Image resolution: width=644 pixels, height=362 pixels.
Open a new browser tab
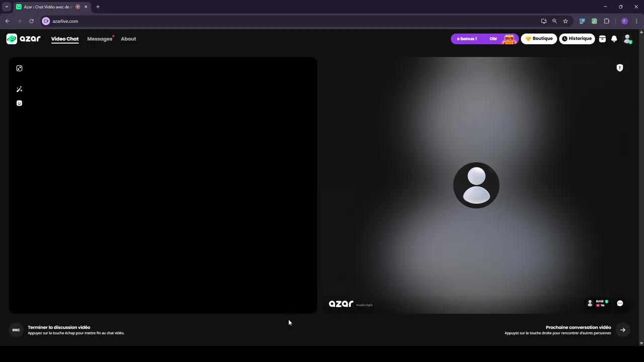coord(98,7)
